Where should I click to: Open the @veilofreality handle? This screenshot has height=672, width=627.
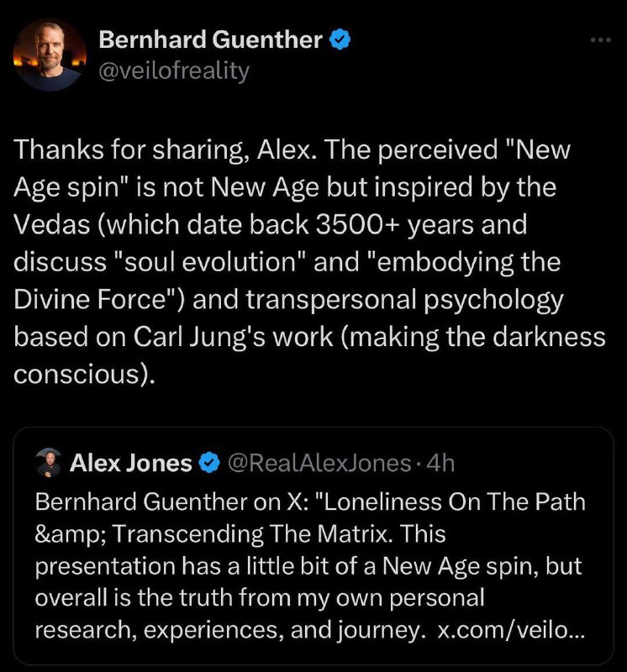(175, 71)
